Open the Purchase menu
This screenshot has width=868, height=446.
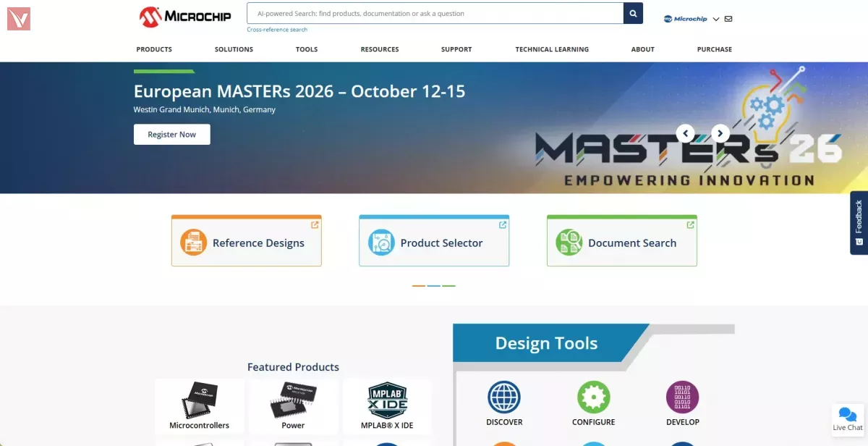pyautogui.click(x=715, y=49)
